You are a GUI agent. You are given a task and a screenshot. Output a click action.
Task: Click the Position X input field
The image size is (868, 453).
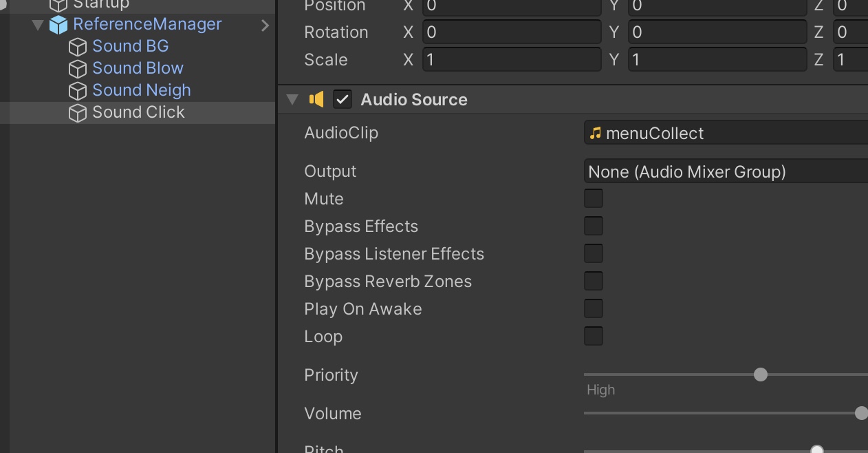pos(512,6)
